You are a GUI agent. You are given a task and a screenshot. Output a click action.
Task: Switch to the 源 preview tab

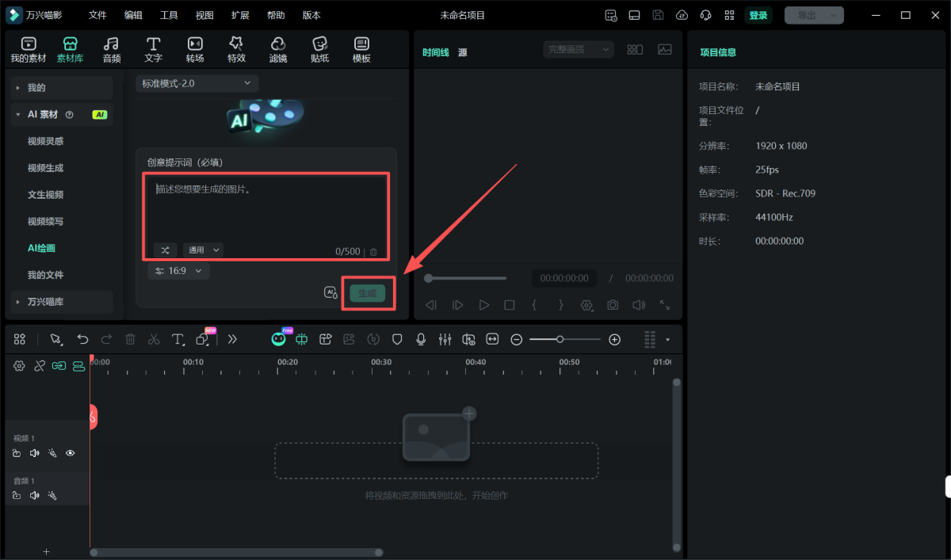coord(462,52)
